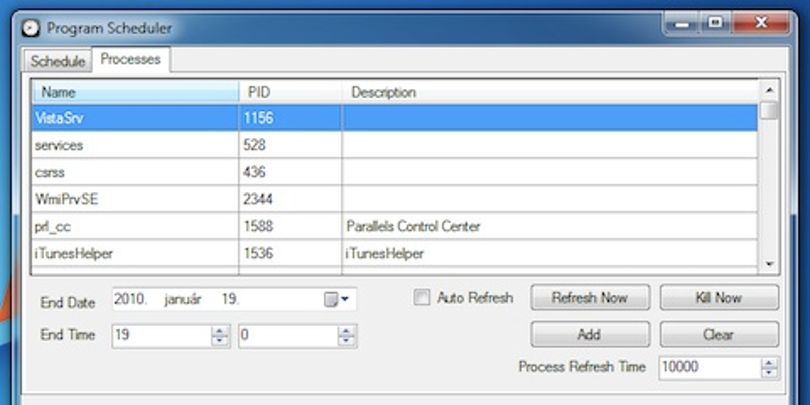Minimize the Program Scheduler window

pyautogui.click(x=683, y=23)
